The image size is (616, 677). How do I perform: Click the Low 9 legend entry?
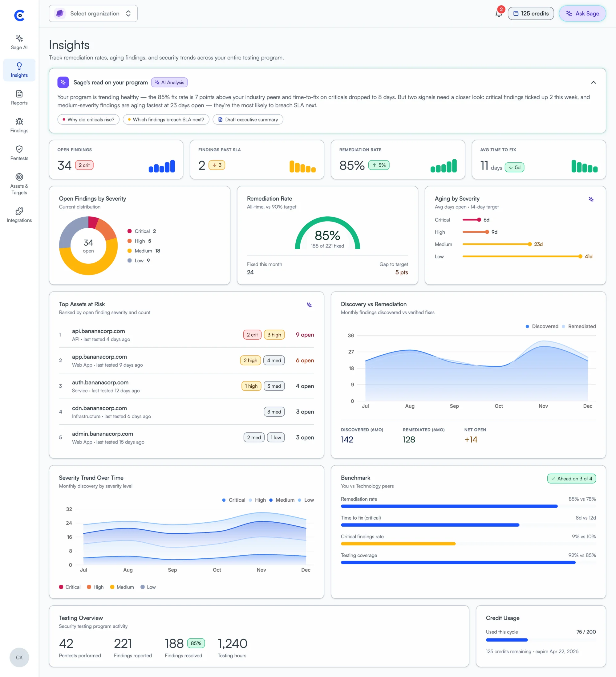[139, 260]
